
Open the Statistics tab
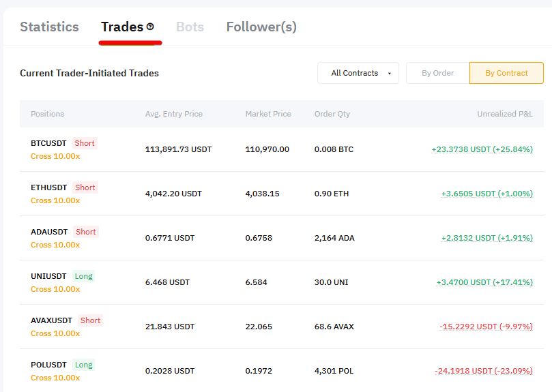[x=49, y=27]
